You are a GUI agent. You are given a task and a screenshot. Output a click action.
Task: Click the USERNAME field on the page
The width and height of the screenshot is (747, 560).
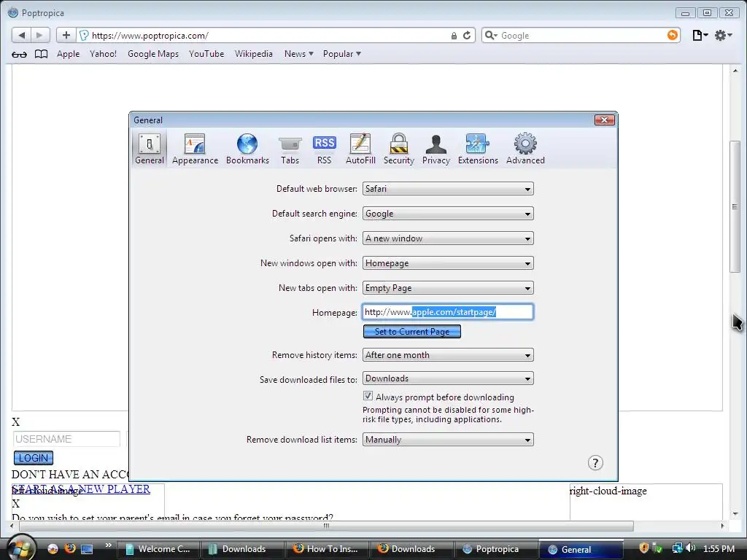pos(66,439)
